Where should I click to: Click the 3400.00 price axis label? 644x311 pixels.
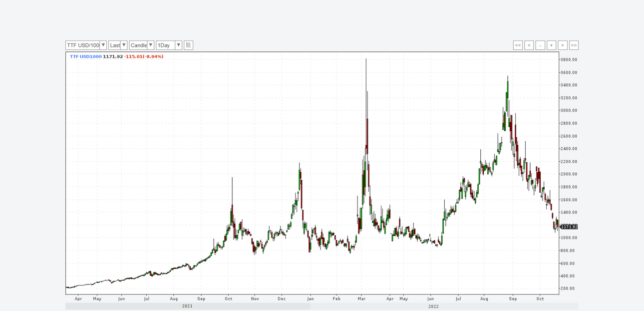click(x=569, y=85)
